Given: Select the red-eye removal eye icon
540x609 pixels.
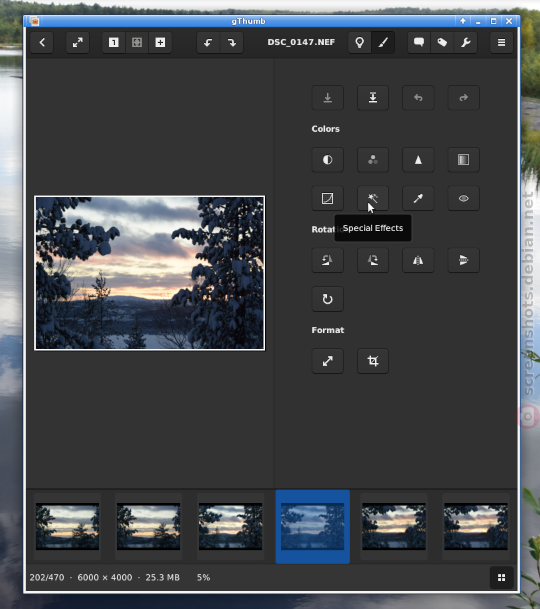Looking at the screenshot, I should (x=463, y=198).
